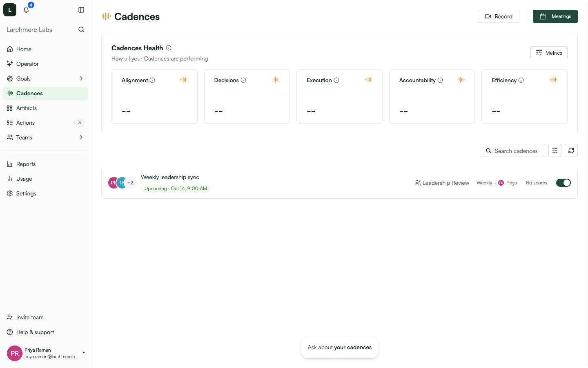
Task: Open the Alignment info tooltip icon
Action: click(152, 80)
